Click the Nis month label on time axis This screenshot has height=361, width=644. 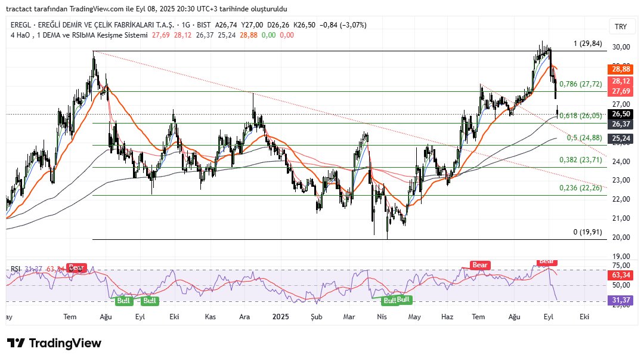382,317
